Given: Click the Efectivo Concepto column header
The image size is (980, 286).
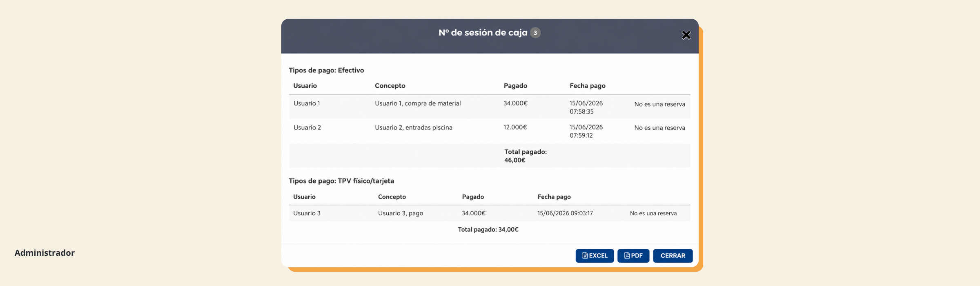Looking at the screenshot, I should (390, 86).
